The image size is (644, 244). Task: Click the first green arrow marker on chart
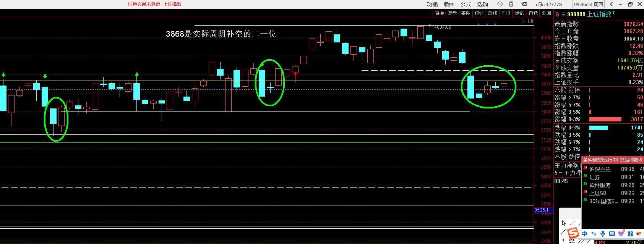click(x=3, y=75)
